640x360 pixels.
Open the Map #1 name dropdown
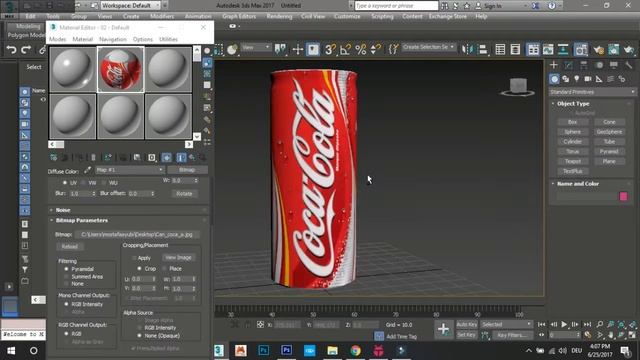coord(129,170)
